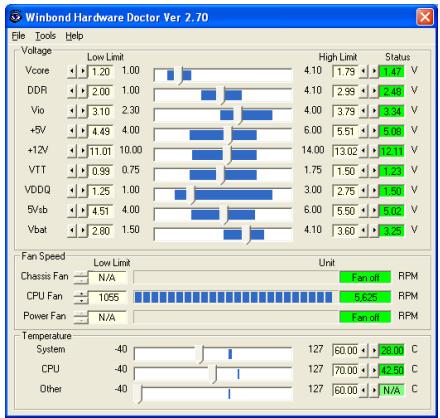This screenshot has height=418, width=440.
Task: Decrease VTT high limit with left arrow
Action: [x=363, y=171]
